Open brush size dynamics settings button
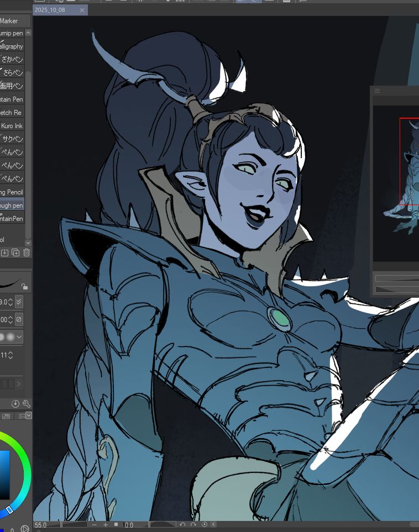 pyautogui.click(x=19, y=302)
